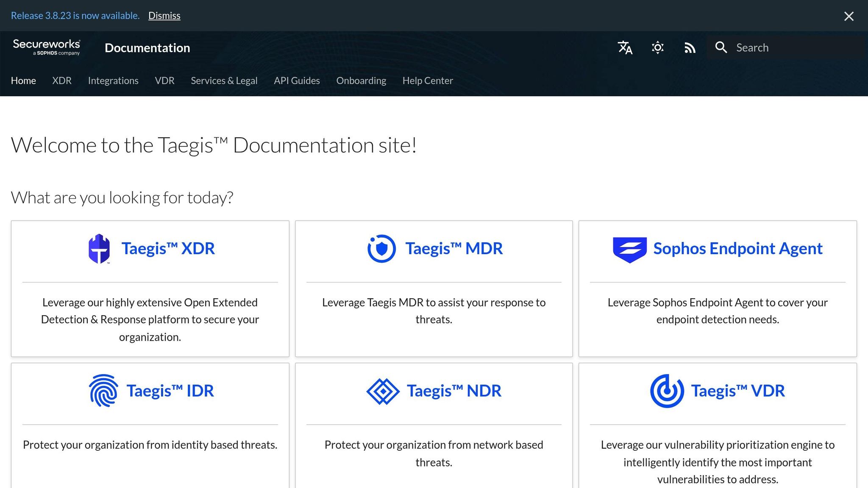868x488 pixels.
Task: Click the Taegis NDR diamond icon
Action: (383, 391)
